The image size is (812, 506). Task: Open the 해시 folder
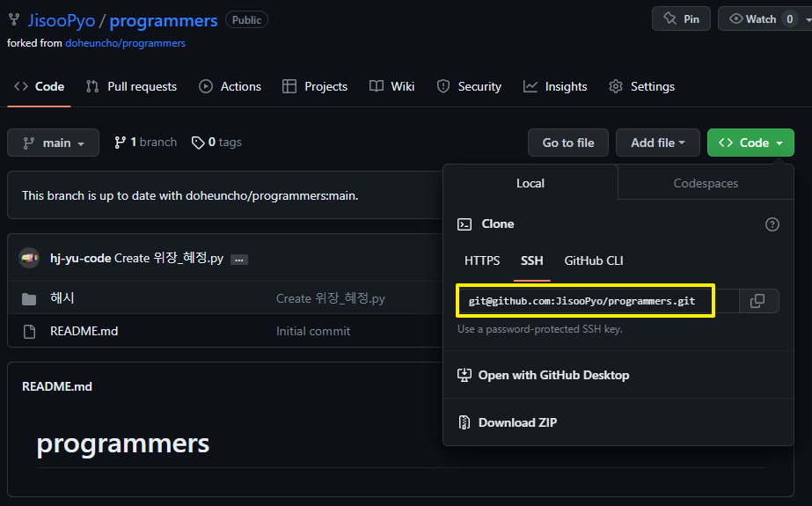tap(62, 297)
